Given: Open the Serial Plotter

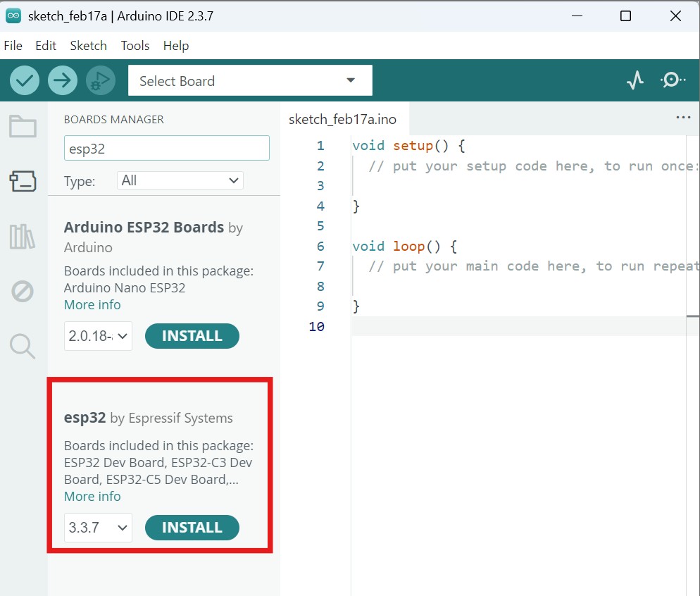Looking at the screenshot, I should [635, 80].
